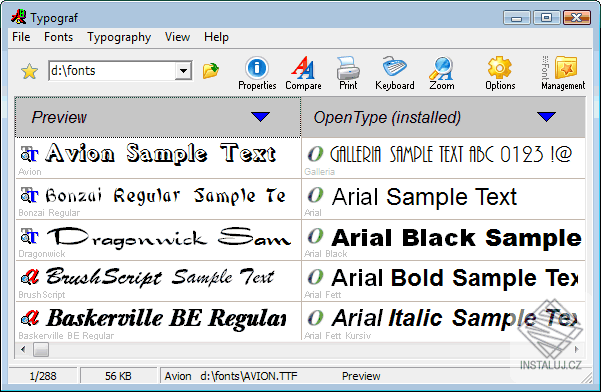
Task: Open the OpenType (installed) dropdown triangle
Action: [546, 117]
